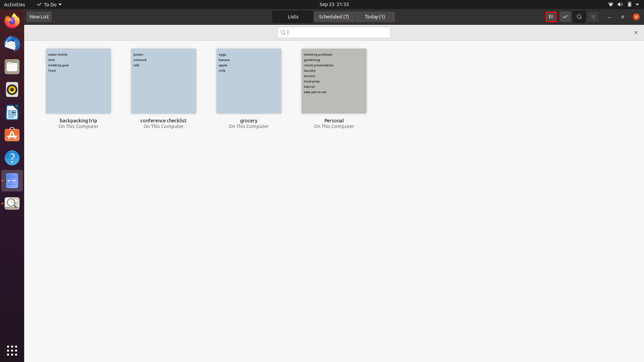Open the hamburger menu in header bar
Screen dimensions: 644x362
click(593, 17)
